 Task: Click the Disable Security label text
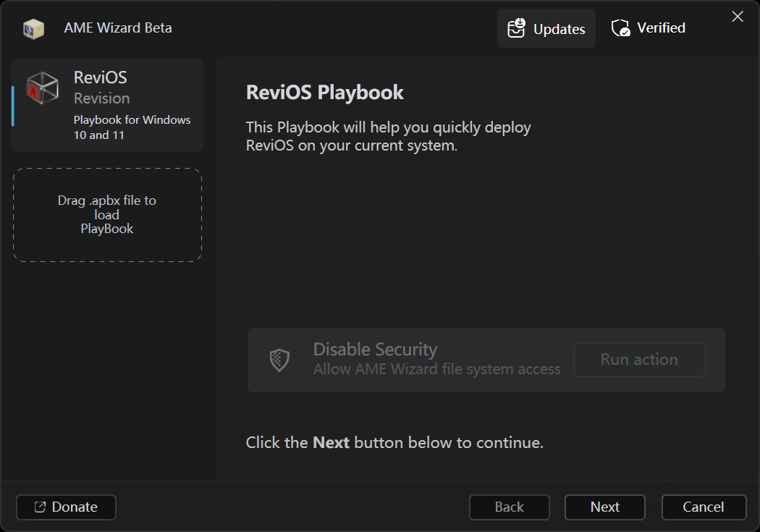[375, 350]
